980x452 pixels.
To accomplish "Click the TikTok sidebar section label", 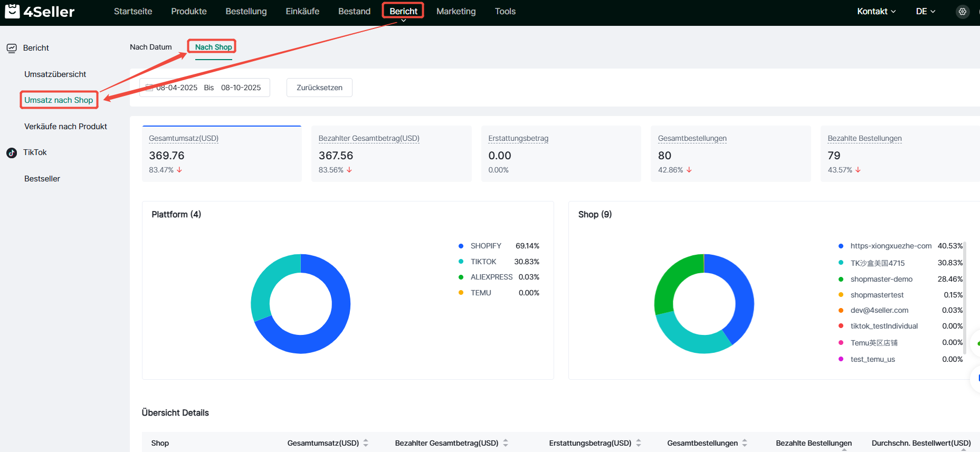I will (x=35, y=152).
